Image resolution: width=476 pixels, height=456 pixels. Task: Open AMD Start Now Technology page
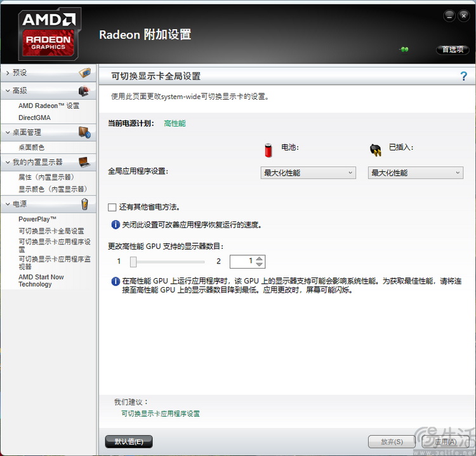click(x=41, y=281)
